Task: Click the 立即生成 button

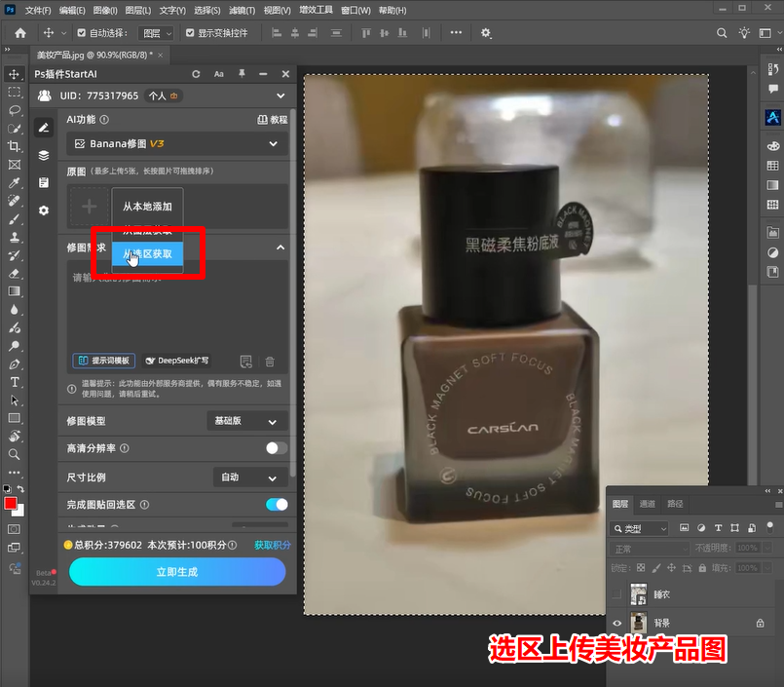Action: click(177, 572)
